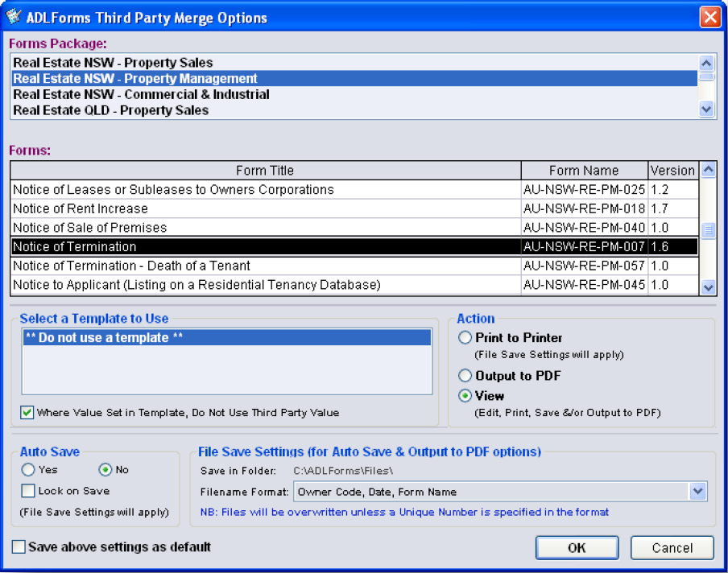Set Auto Save to Yes

[28, 469]
